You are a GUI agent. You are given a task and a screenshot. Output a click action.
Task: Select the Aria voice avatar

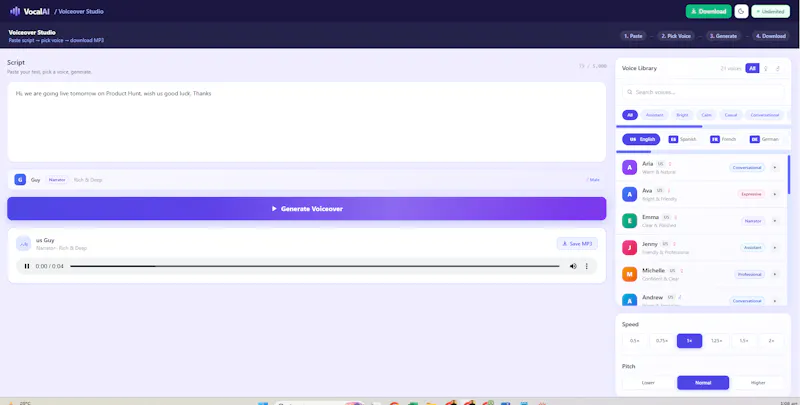(630, 167)
